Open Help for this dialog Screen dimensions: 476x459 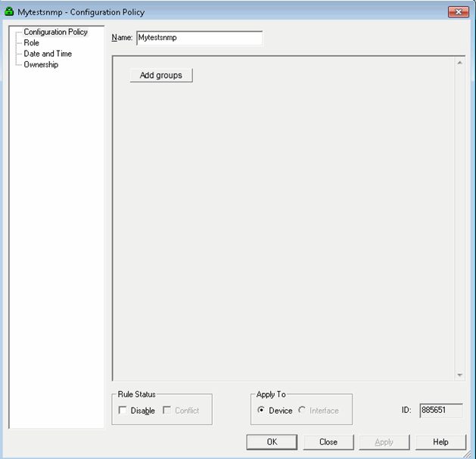pyautogui.click(x=440, y=442)
